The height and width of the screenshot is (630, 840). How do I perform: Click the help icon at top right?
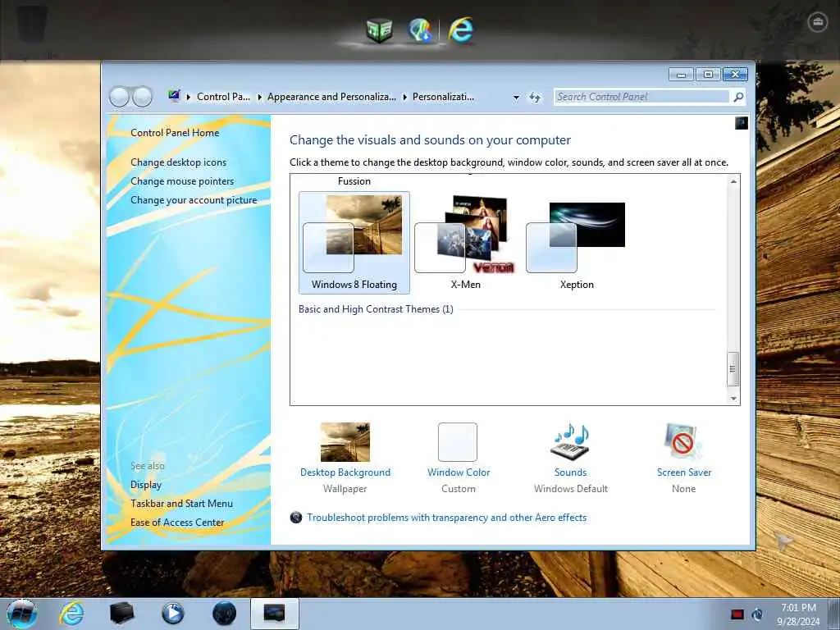[x=742, y=123]
